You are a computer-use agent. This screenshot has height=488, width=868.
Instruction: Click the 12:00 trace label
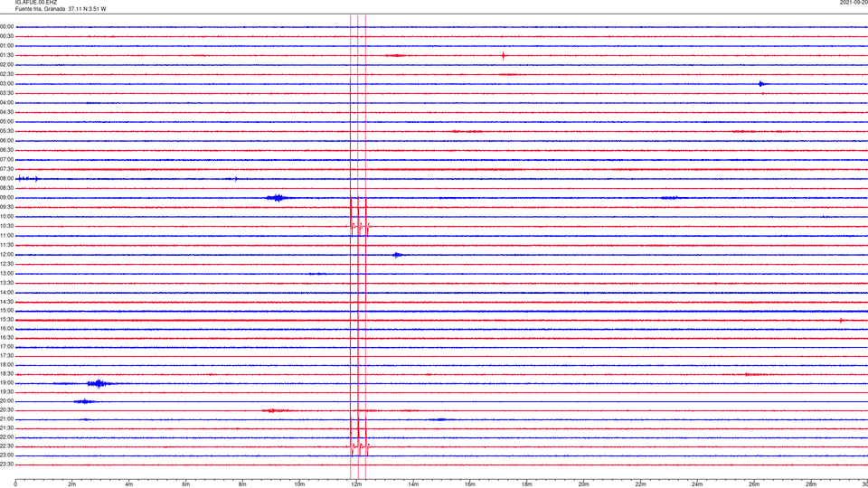(x=6, y=255)
